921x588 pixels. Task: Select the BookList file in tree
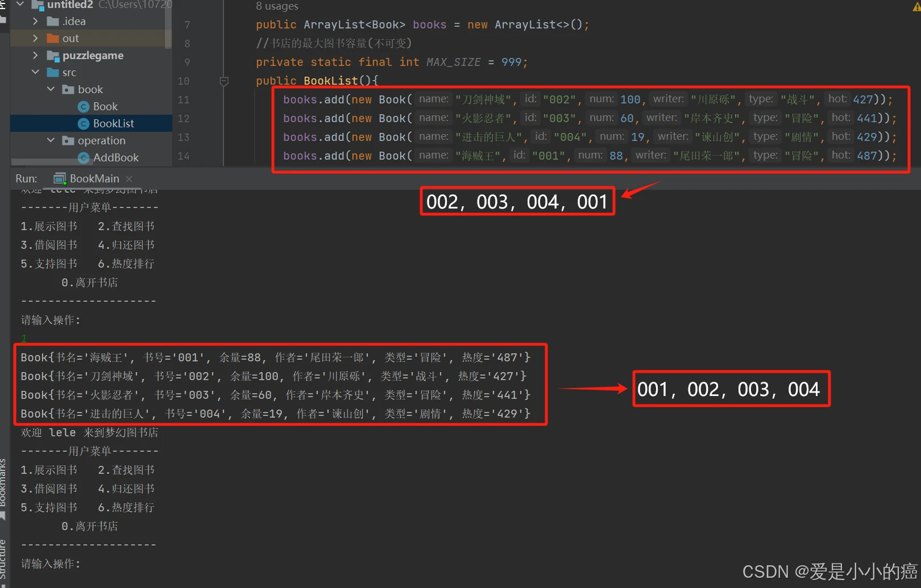[x=114, y=123]
